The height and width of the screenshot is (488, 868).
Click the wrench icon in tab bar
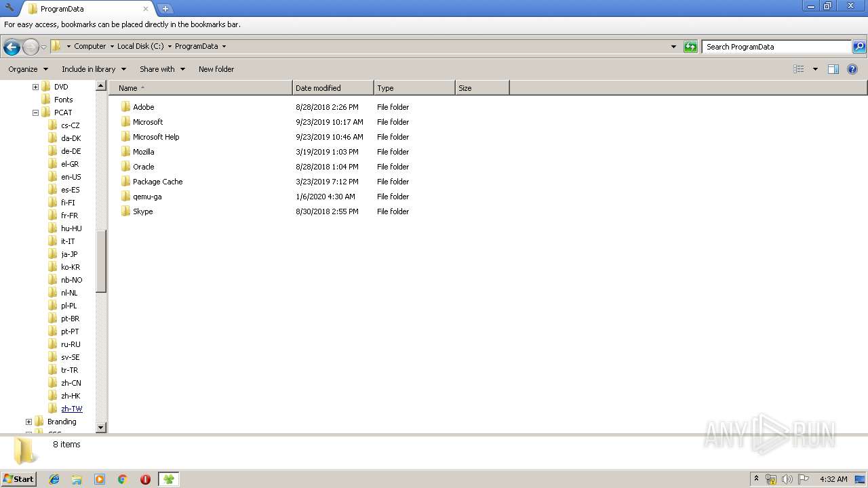point(9,8)
